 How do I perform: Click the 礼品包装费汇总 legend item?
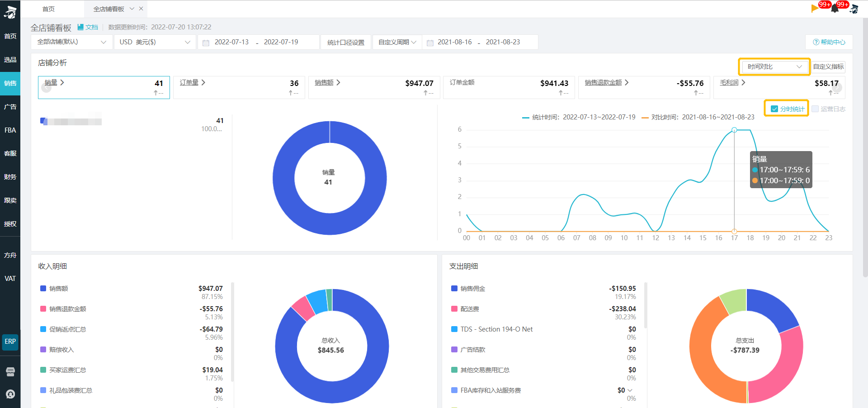pos(66,390)
